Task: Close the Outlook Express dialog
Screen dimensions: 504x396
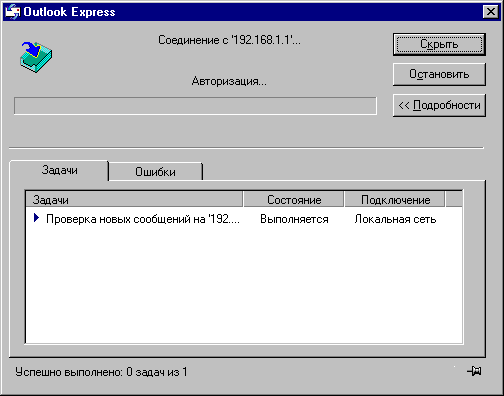Action: coord(491,12)
